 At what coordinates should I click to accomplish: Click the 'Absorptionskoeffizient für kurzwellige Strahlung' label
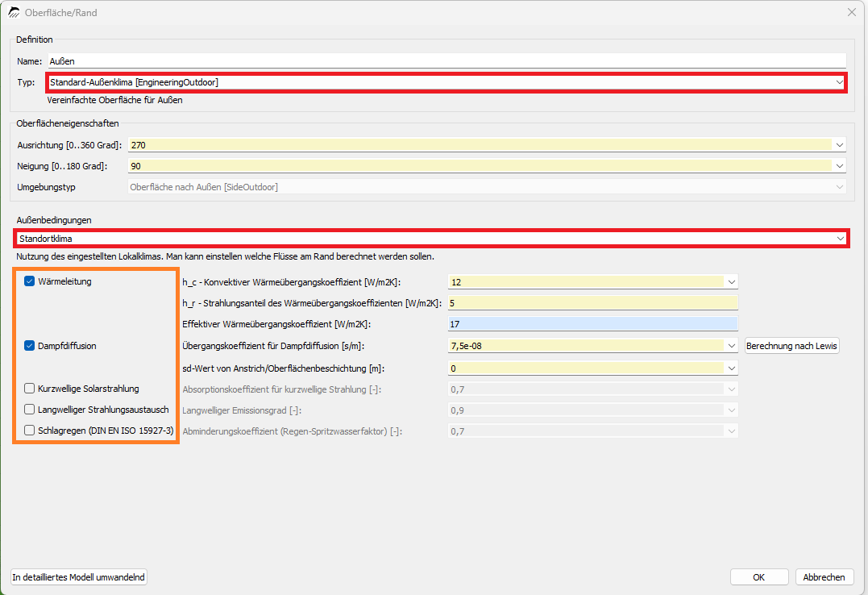(x=282, y=389)
